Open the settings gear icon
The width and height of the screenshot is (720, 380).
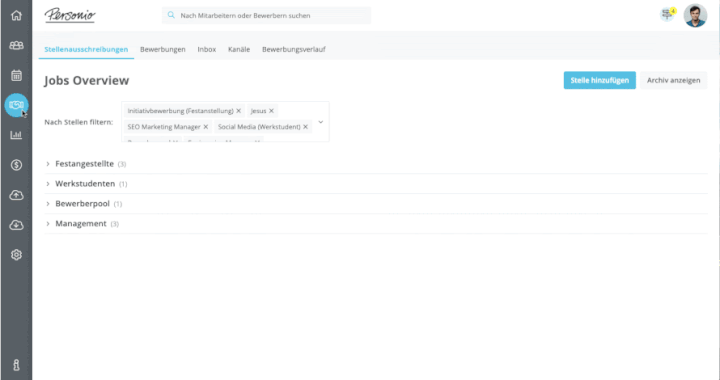pos(16,255)
